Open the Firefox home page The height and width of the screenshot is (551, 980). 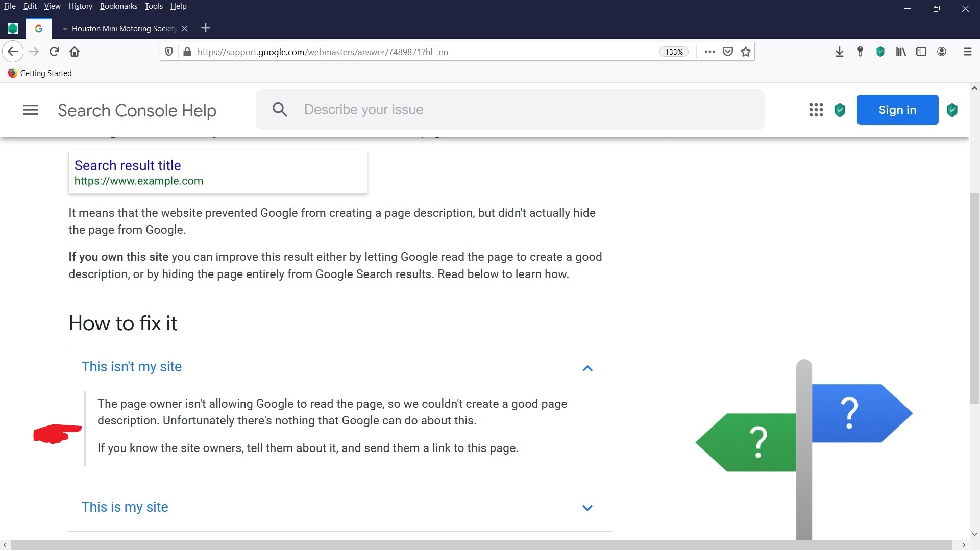click(75, 52)
